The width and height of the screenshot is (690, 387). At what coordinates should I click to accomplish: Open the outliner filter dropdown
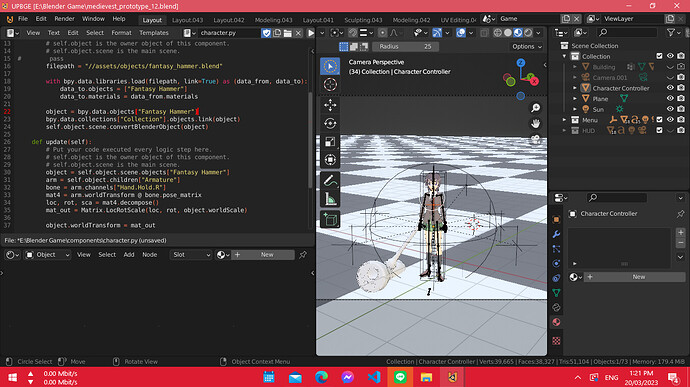673,33
